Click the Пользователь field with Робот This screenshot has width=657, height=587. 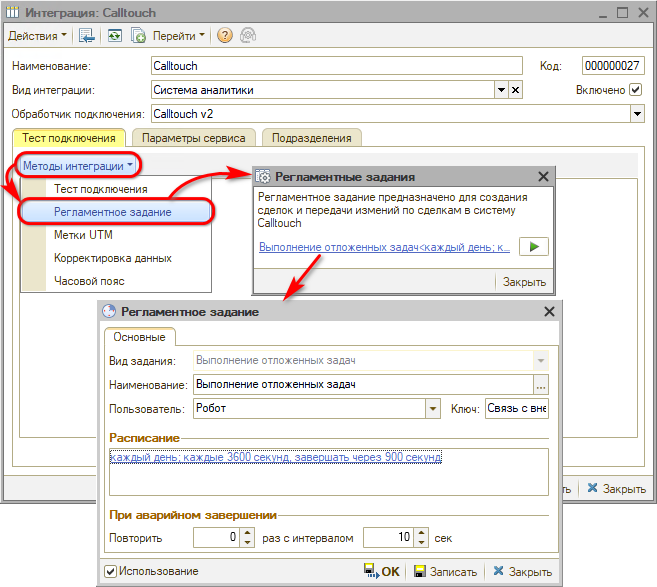tap(310, 409)
